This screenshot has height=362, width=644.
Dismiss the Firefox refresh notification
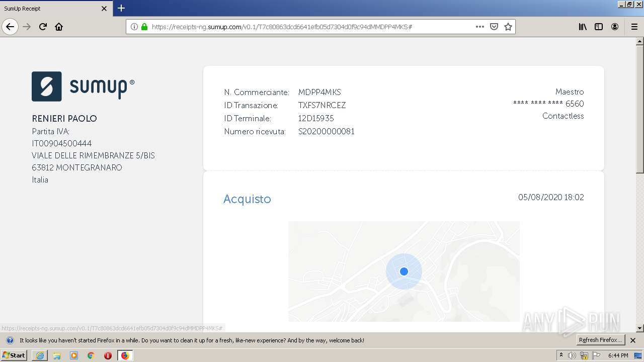(633, 340)
